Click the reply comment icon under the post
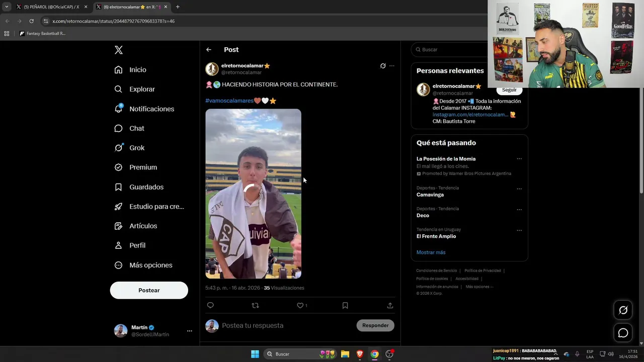Viewport: 644px width, 362px height. pos(210,305)
